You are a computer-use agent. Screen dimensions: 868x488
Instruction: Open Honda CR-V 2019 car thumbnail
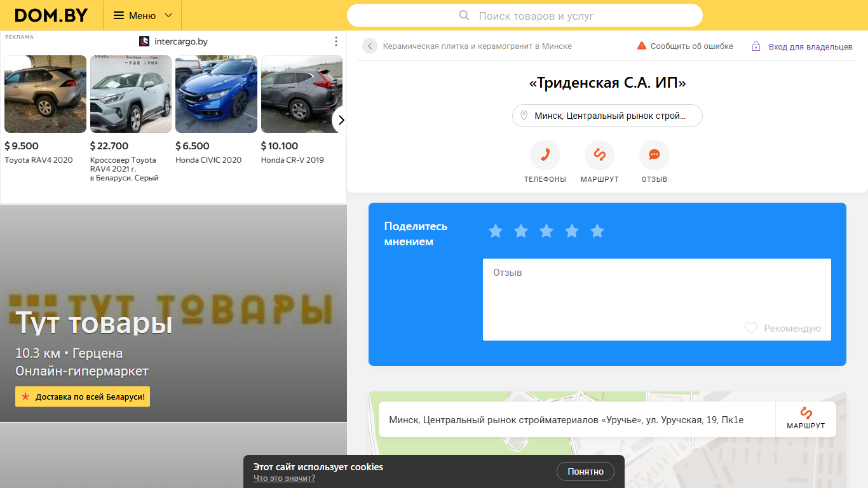point(302,94)
